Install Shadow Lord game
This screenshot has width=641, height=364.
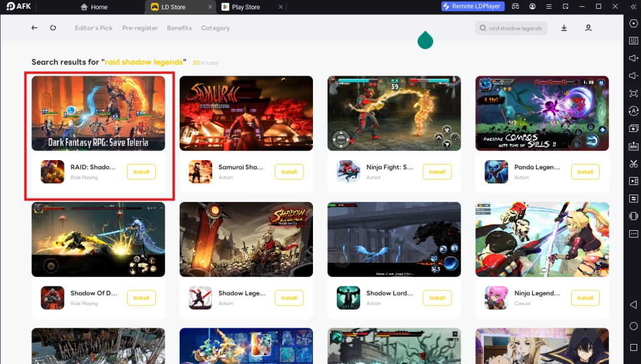tap(438, 298)
